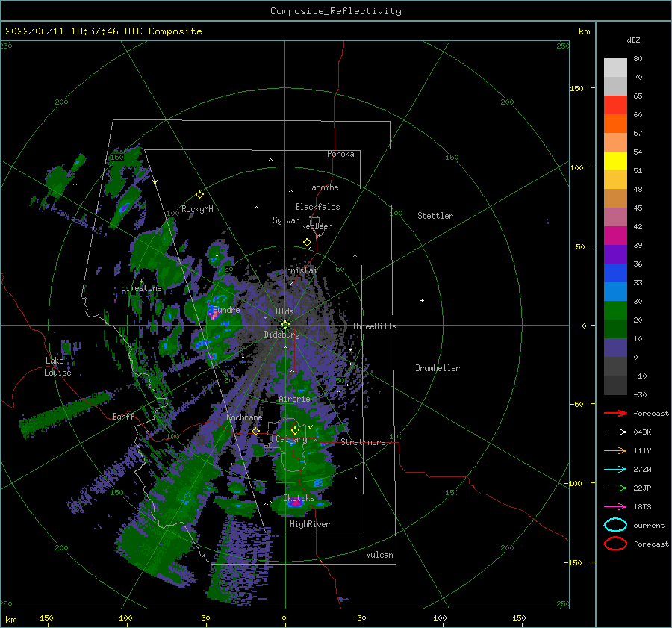Select the Strathmore label

363,442
